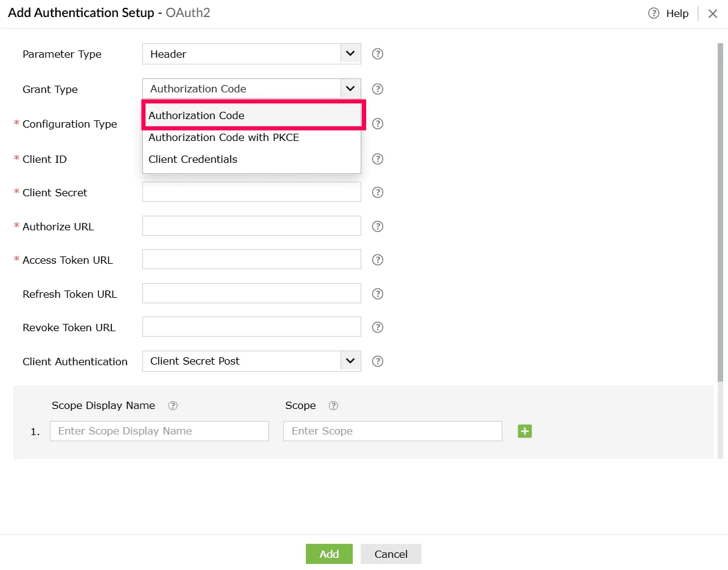This screenshot has height=570, width=728.
Task: Open help for Revoke Token URL field
Action: [378, 328]
